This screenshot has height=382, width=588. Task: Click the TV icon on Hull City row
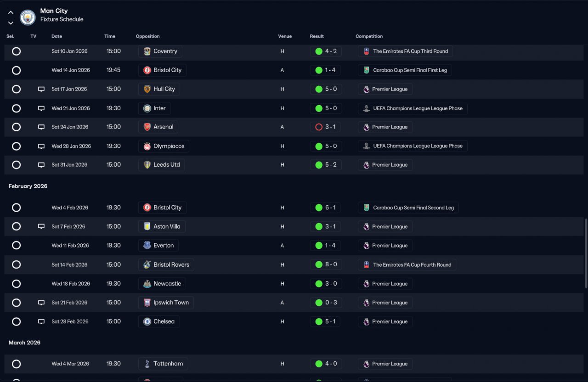click(x=41, y=89)
